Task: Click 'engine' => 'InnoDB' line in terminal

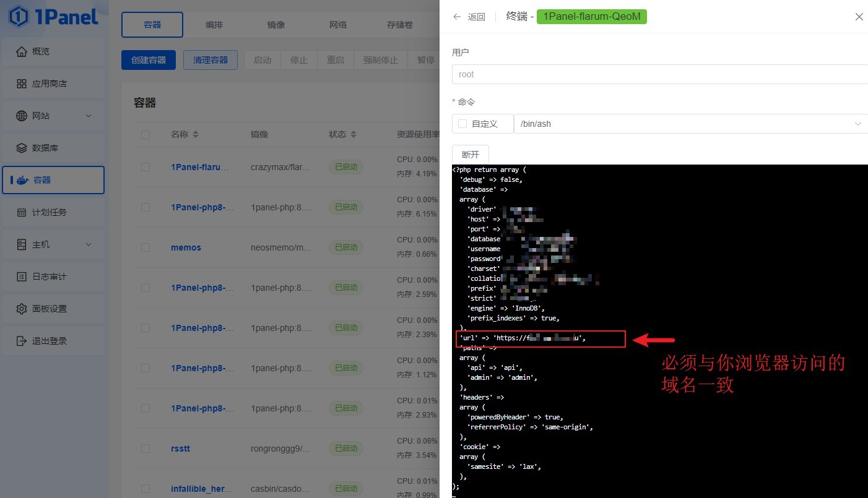Action: (506, 308)
